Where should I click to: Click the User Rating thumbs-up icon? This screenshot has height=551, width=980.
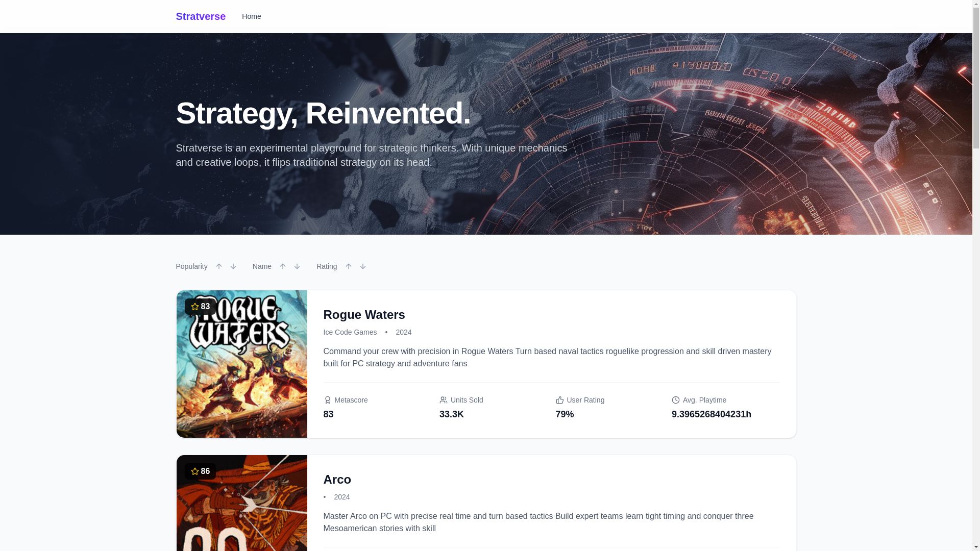pyautogui.click(x=560, y=400)
